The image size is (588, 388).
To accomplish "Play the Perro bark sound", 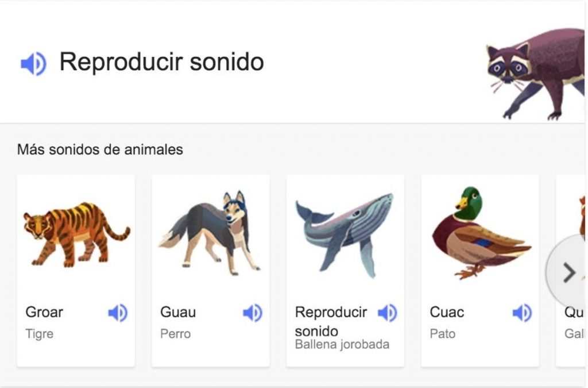I will [252, 312].
